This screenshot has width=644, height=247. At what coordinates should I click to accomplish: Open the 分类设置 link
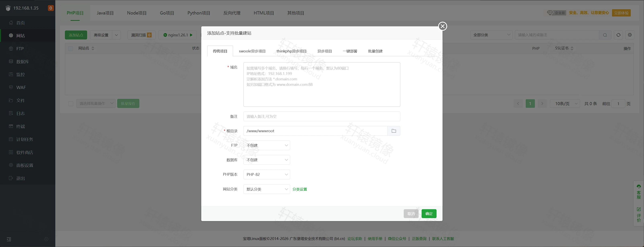coord(300,189)
